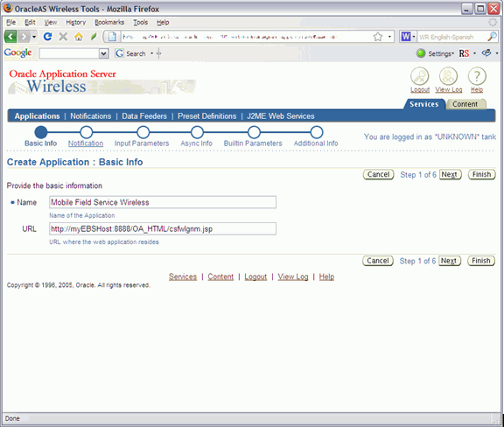
Task: Click the Firefox Forward arrow button
Action: point(24,37)
